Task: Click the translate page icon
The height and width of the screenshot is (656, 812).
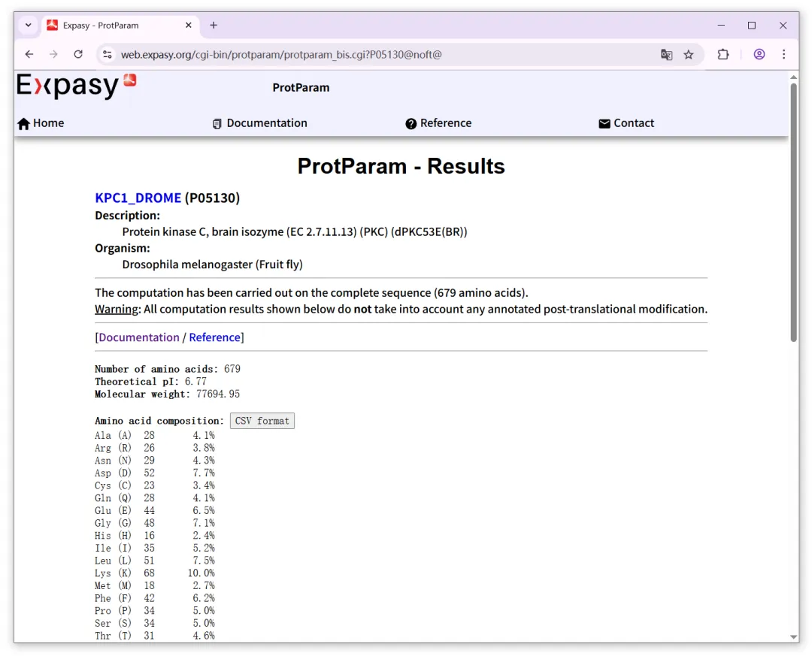Action: 666,54
